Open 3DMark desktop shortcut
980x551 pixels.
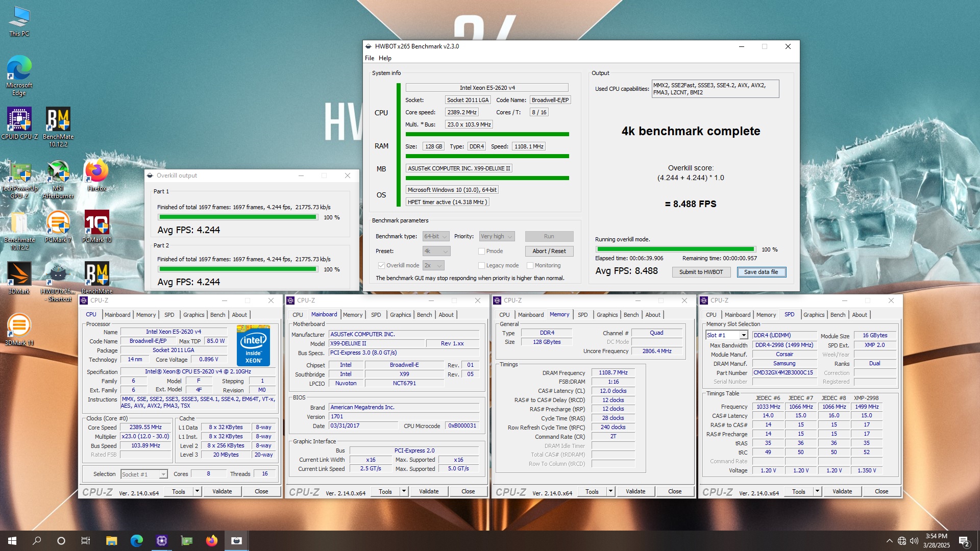19,279
